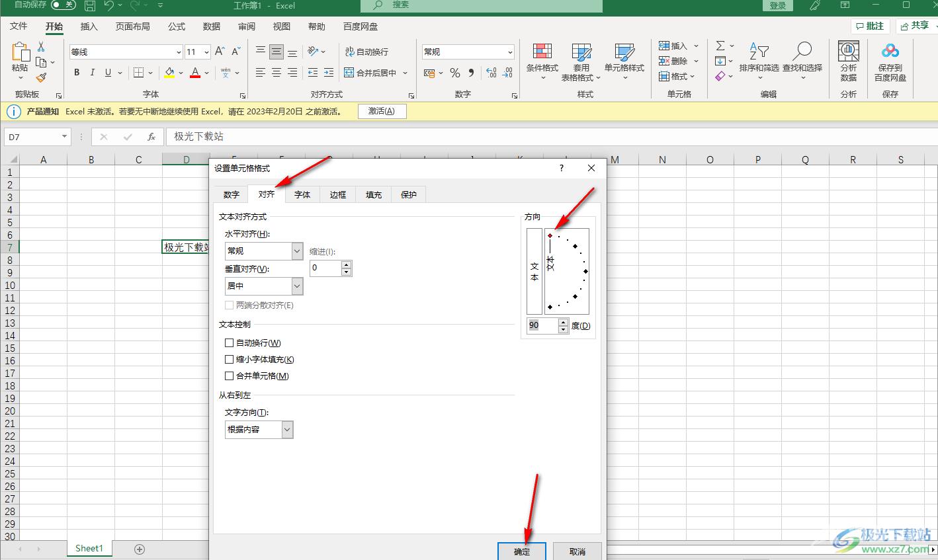Toggle Wrap Text (自动换行) in ribbon
Image resolution: width=938 pixels, height=560 pixels.
coord(367,52)
